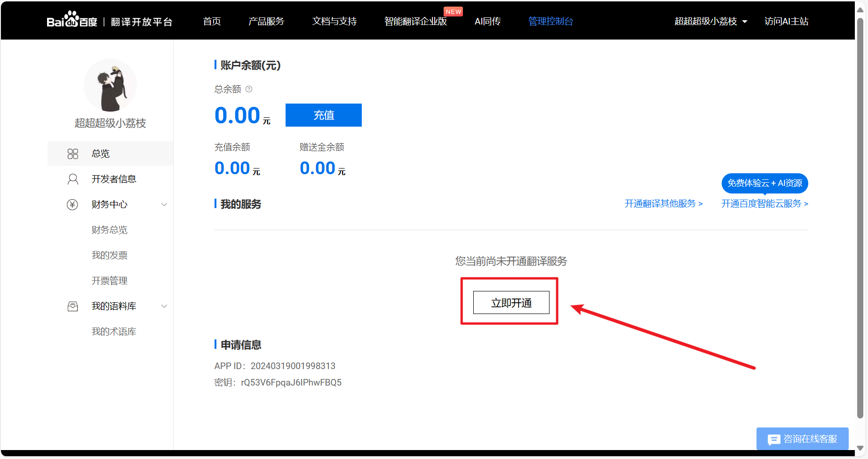Click the 财务中心 yen icon
Viewport: 868px width, 459px height.
[x=72, y=204]
